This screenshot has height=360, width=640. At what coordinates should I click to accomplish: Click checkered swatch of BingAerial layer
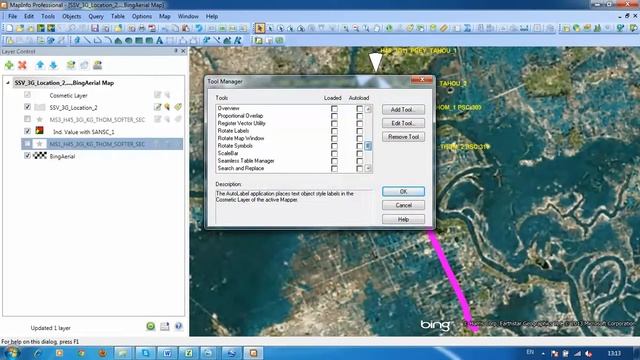(x=40, y=156)
